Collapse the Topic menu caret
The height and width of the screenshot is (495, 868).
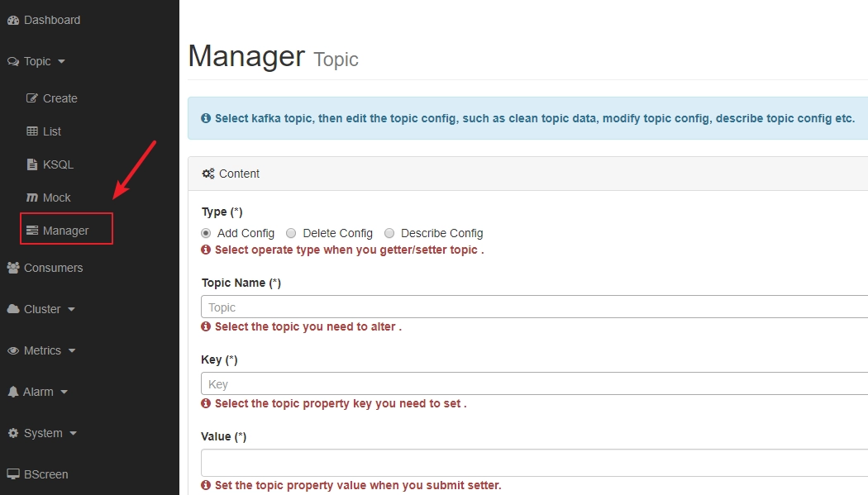coord(61,62)
